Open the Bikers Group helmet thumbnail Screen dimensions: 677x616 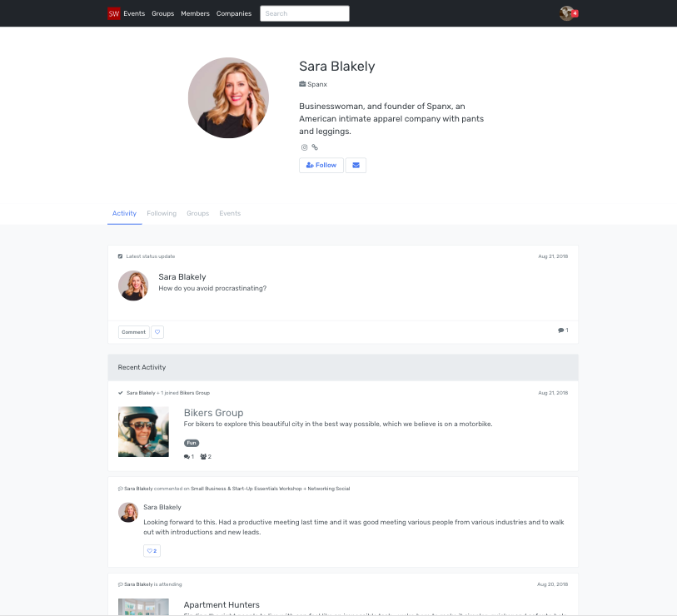pos(143,432)
